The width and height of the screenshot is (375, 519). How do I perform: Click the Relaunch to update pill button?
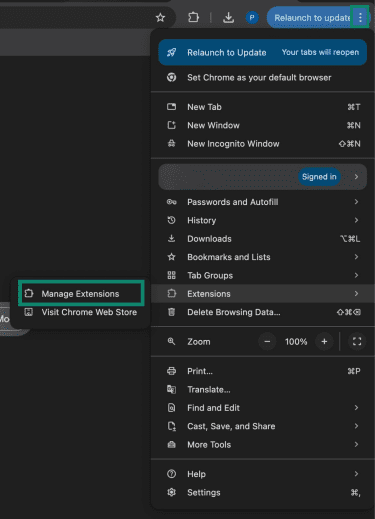(x=312, y=18)
